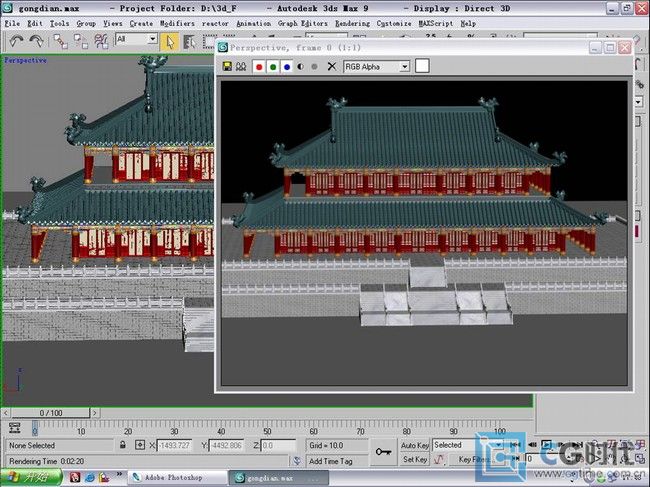The image size is (650, 487).
Task: Toggle the Green channel in render window
Action: pyautogui.click(x=273, y=66)
